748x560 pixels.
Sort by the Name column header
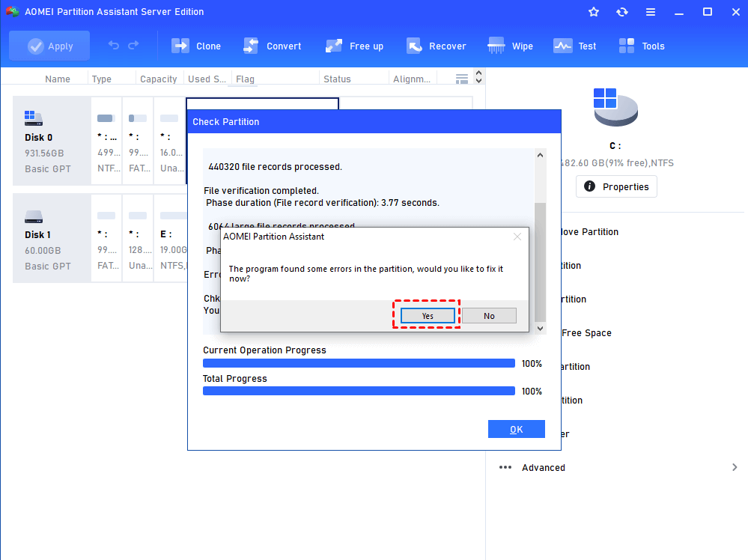58,79
